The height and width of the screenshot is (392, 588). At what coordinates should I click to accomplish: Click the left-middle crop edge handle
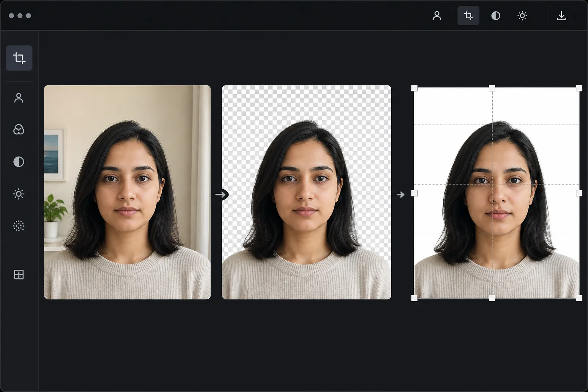click(x=414, y=193)
